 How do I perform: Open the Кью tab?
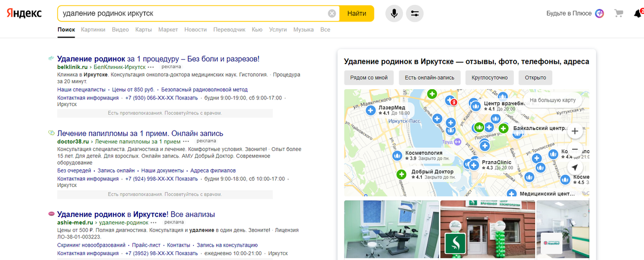[257, 30]
